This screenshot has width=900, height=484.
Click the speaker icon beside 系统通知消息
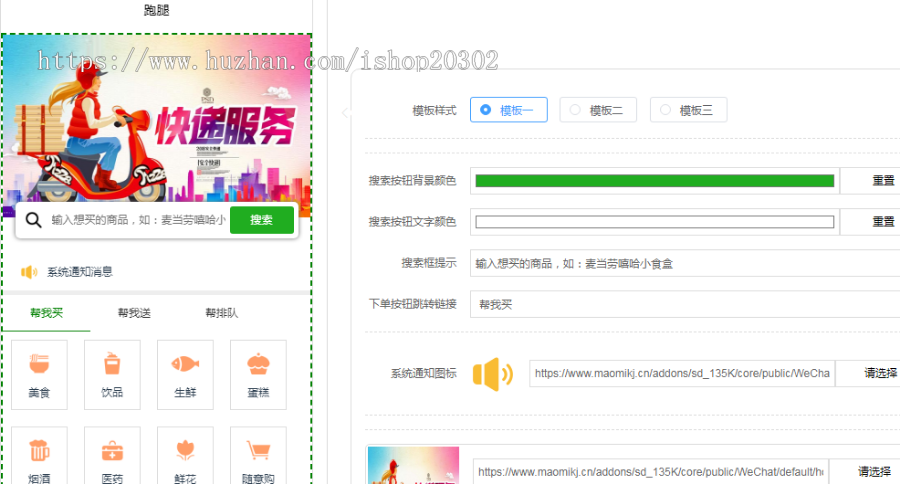coord(29,272)
